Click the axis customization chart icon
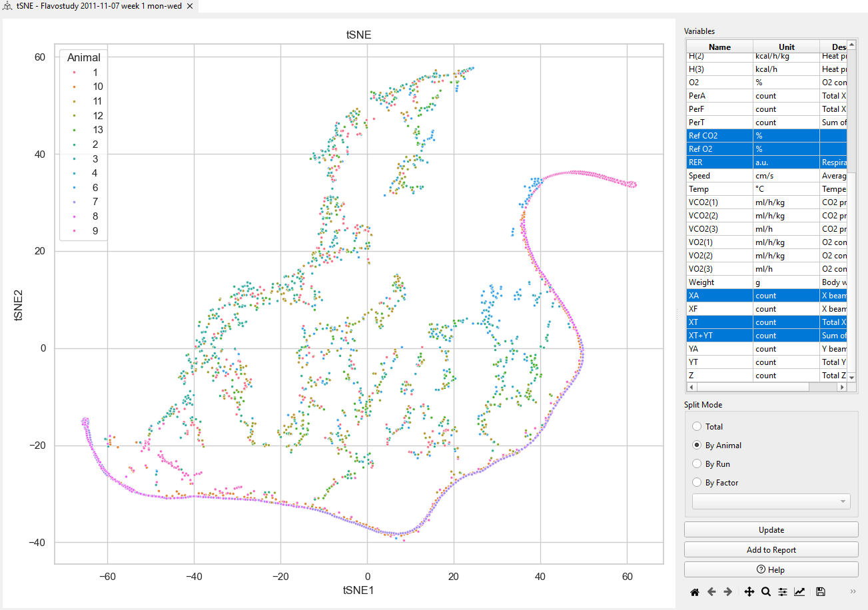The height and width of the screenshot is (610, 868). tap(801, 591)
